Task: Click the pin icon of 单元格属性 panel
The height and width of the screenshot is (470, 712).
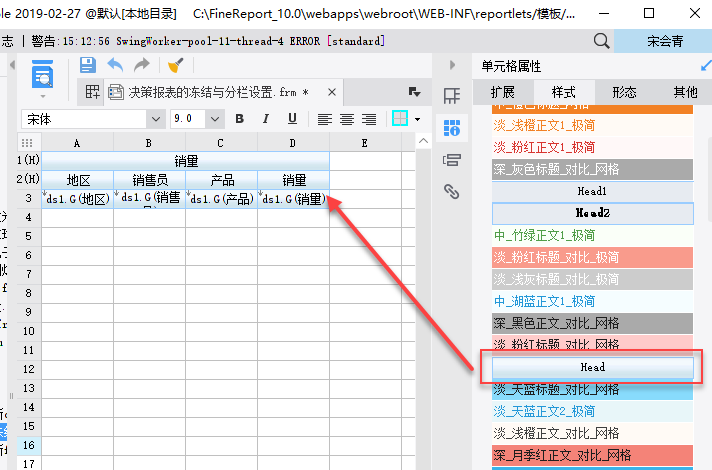Action: click(706, 66)
